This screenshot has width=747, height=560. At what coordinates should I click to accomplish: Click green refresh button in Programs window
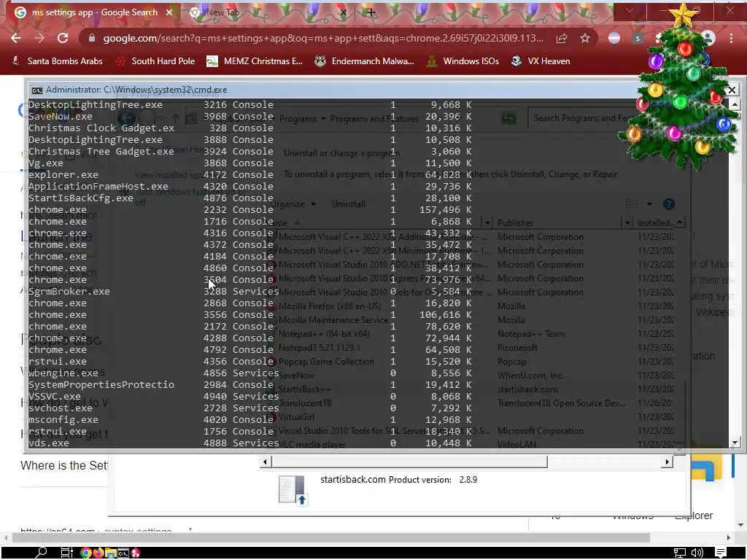click(x=508, y=118)
